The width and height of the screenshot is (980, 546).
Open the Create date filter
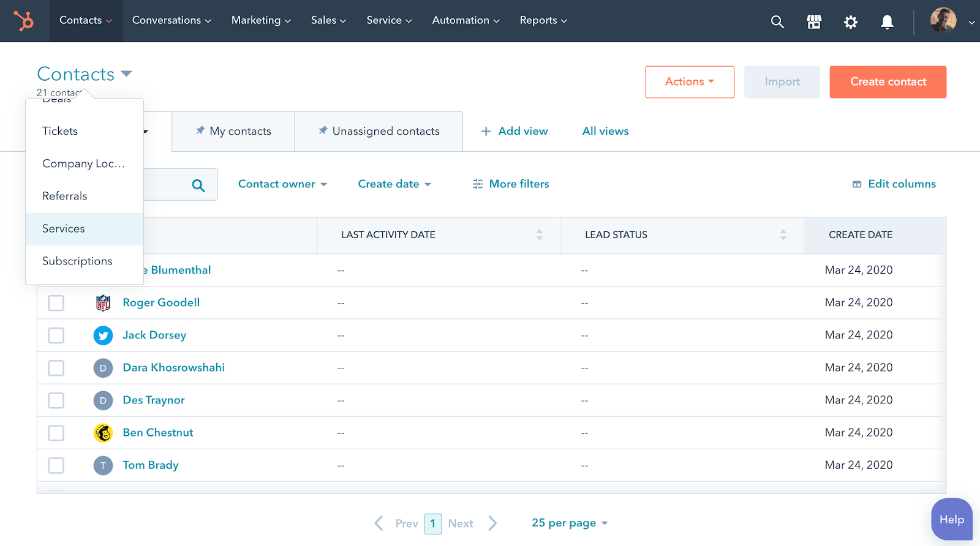click(394, 184)
